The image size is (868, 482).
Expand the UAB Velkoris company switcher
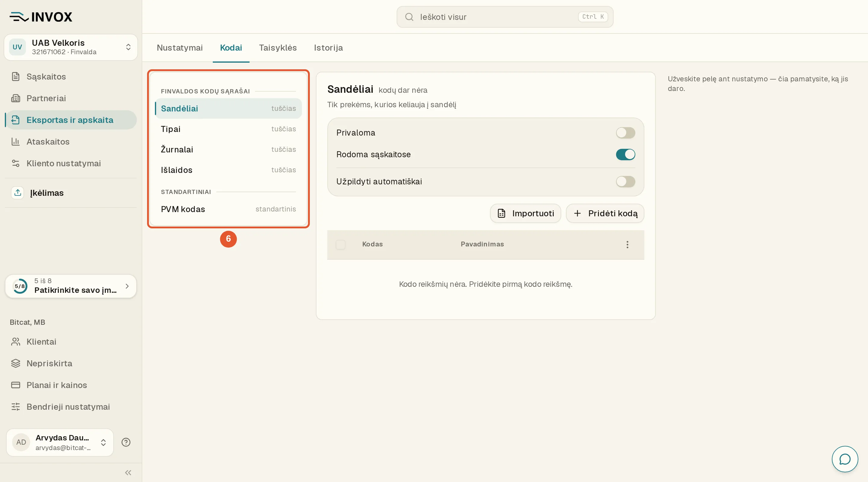click(71, 47)
